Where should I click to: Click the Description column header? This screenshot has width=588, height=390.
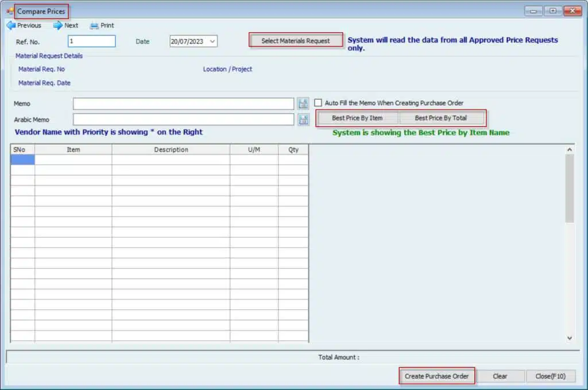coord(171,150)
